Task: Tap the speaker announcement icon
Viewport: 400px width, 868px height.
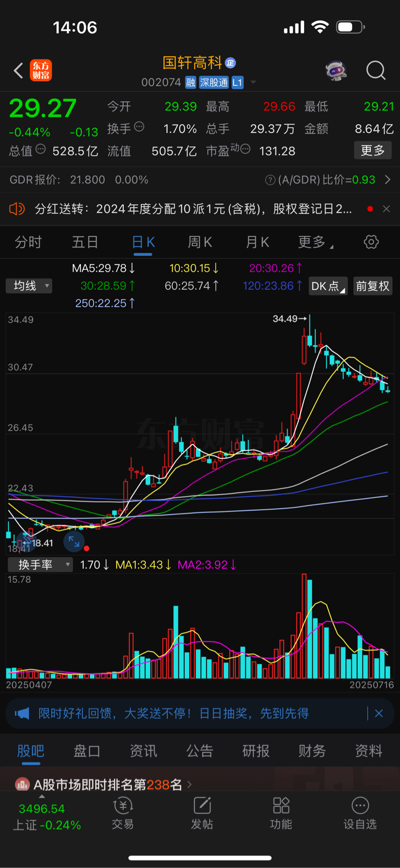Action: (x=17, y=209)
